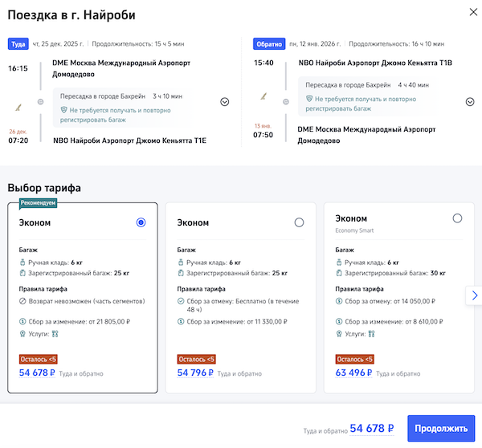Image resolution: width=482 pixels, height=448 pixels.
Task: Click the return flight airline logo
Action: [262, 98]
